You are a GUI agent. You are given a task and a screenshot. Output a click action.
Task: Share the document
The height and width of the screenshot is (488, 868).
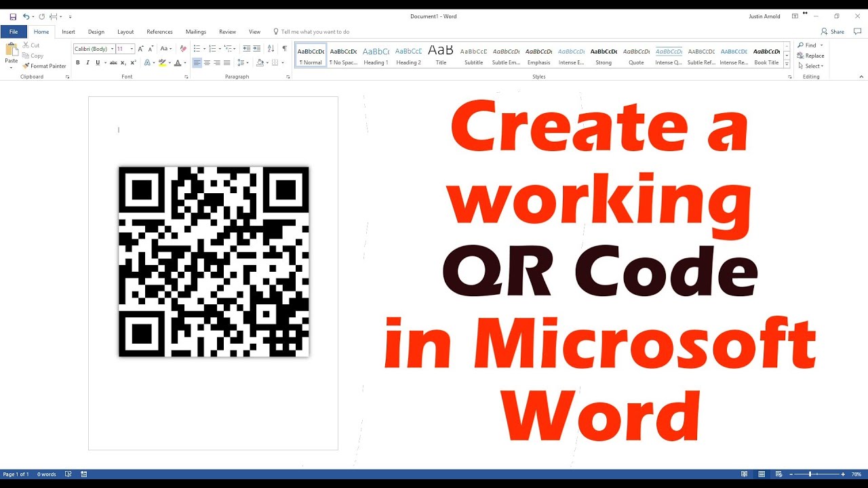click(x=833, y=32)
